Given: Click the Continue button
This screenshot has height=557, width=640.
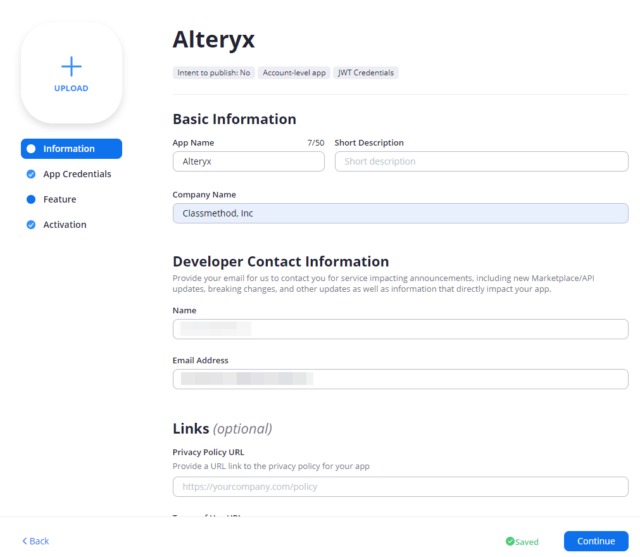Looking at the screenshot, I should coord(596,541).
